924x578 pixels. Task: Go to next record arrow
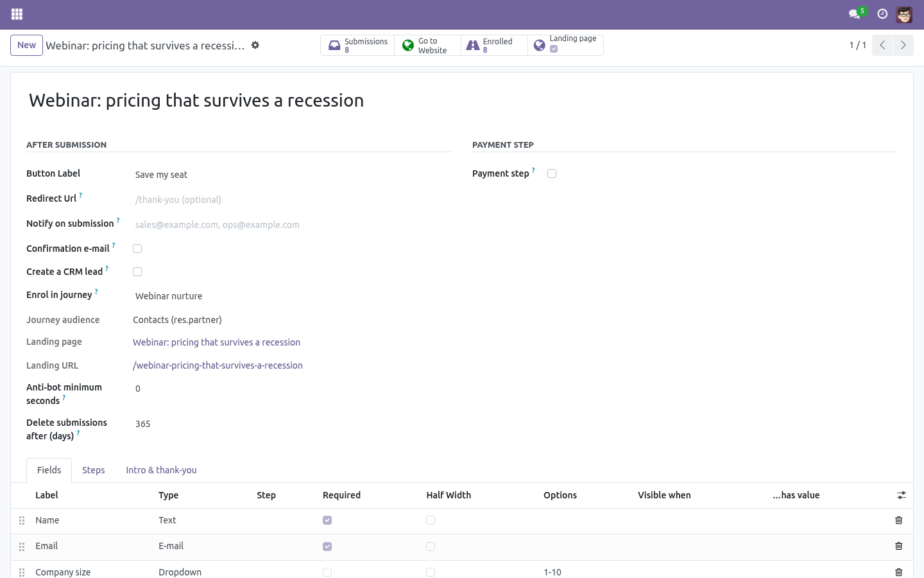[903, 45]
